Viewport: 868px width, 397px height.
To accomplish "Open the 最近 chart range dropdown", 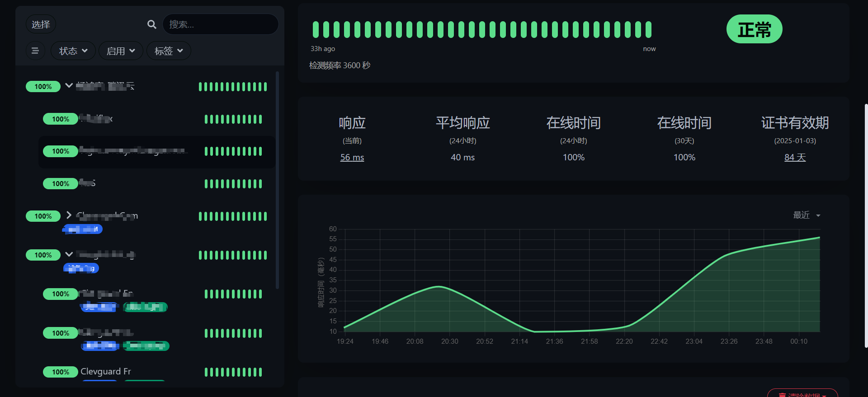I will (807, 215).
